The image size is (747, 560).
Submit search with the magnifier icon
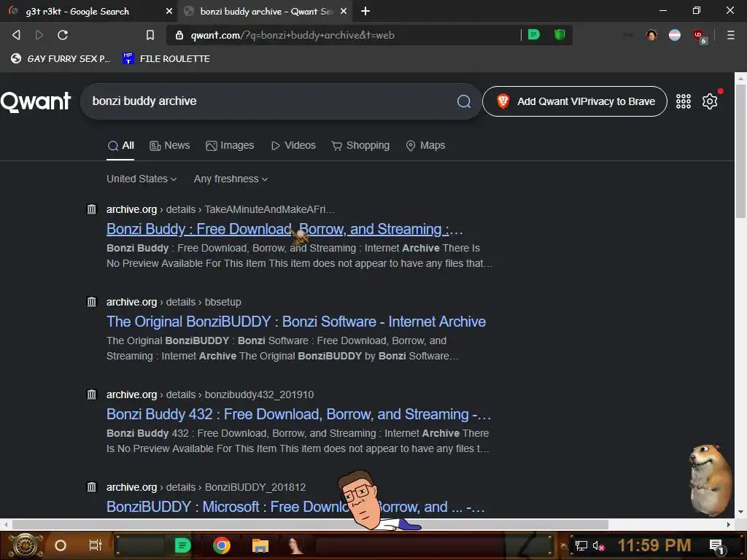coord(463,101)
